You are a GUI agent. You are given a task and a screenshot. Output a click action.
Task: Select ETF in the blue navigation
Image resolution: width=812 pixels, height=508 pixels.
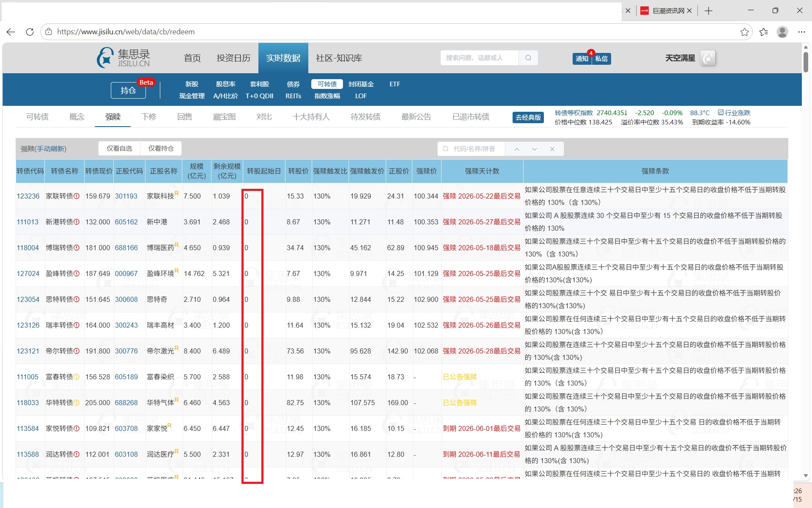[395, 84]
